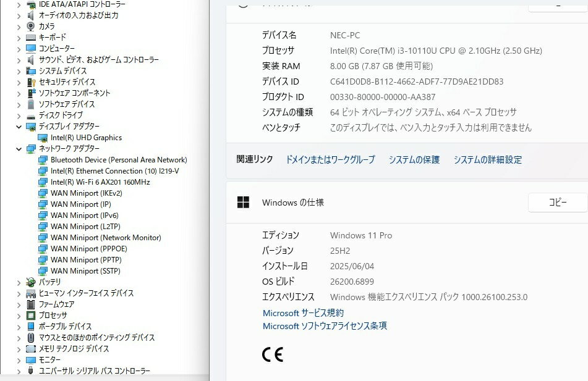Expand the プロセッサ tree node
This screenshot has height=381, width=588.
(18, 316)
